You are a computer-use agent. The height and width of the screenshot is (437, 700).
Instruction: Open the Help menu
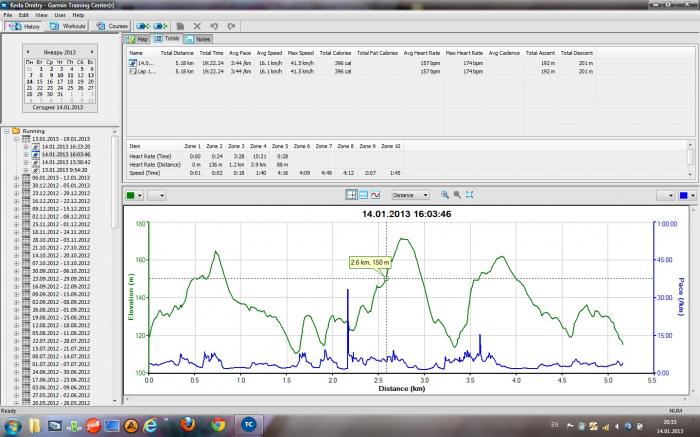point(78,15)
